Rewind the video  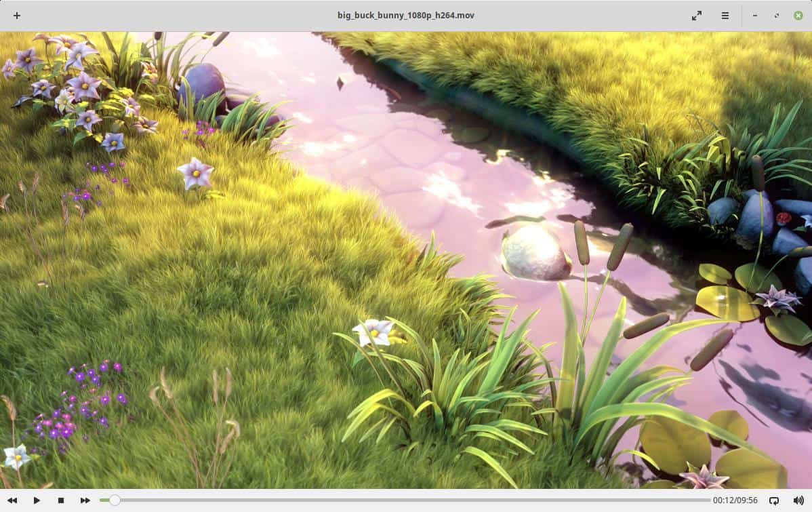12,500
